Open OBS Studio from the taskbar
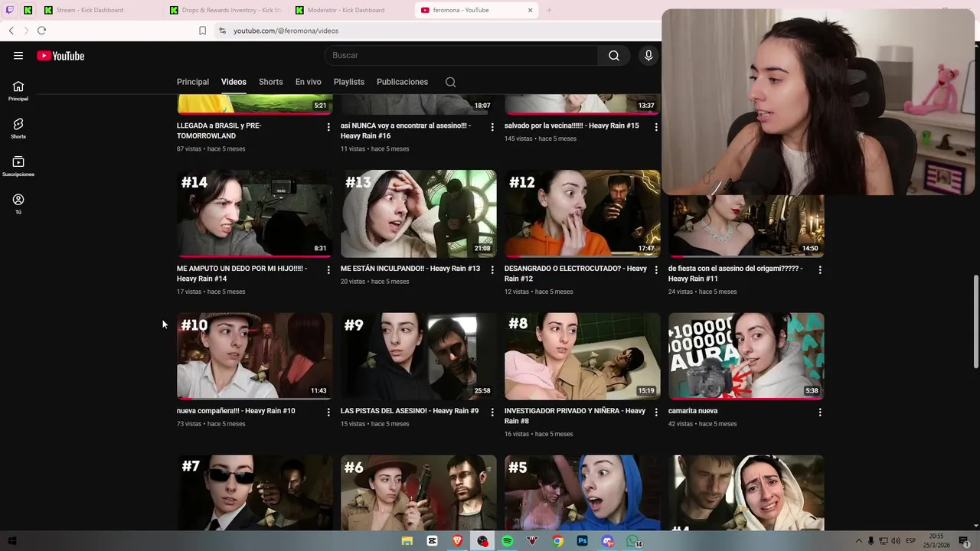The height and width of the screenshot is (551, 980). pyautogui.click(x=482, y=541)
